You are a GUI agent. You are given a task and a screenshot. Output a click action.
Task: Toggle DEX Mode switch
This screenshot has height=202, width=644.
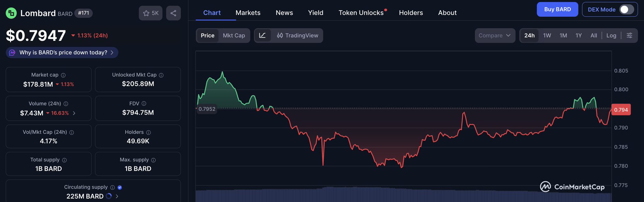626,9
